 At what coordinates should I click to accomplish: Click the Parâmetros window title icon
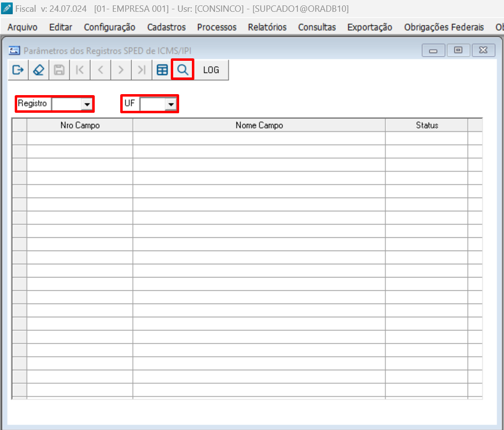[x=14, y=51]
